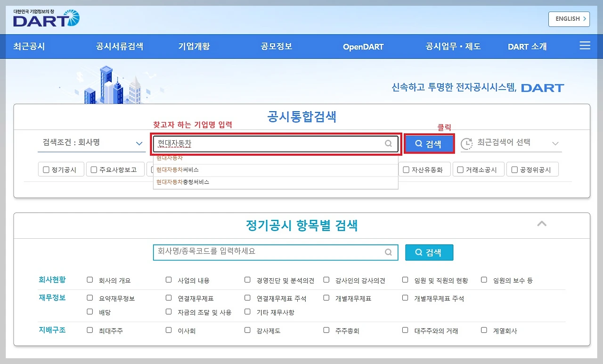Check the 회사의 개요 checkbox
Viewport: 603px width, 364px height.
click(90, 280)
